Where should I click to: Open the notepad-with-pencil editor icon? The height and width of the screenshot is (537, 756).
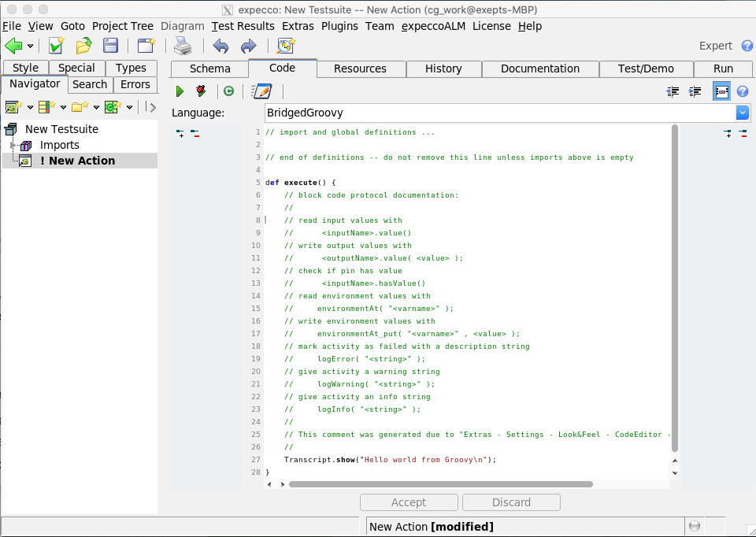pyautogui.click(x=261, y=91)
